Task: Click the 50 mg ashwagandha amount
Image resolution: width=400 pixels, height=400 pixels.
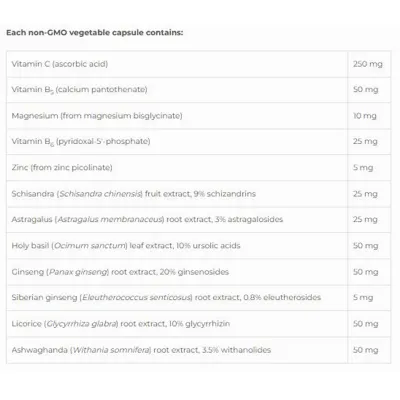Action: pyautogui.click(x=366, y=350)
